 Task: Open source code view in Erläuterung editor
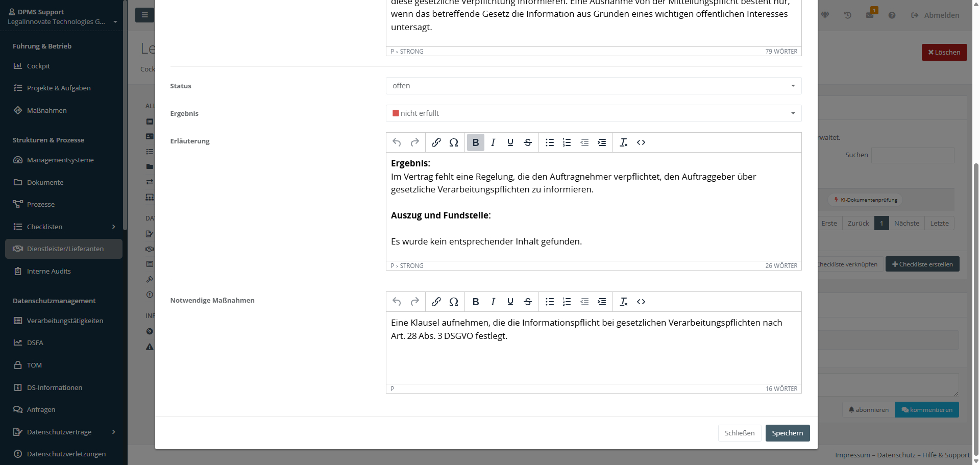[x=641, y=142]
